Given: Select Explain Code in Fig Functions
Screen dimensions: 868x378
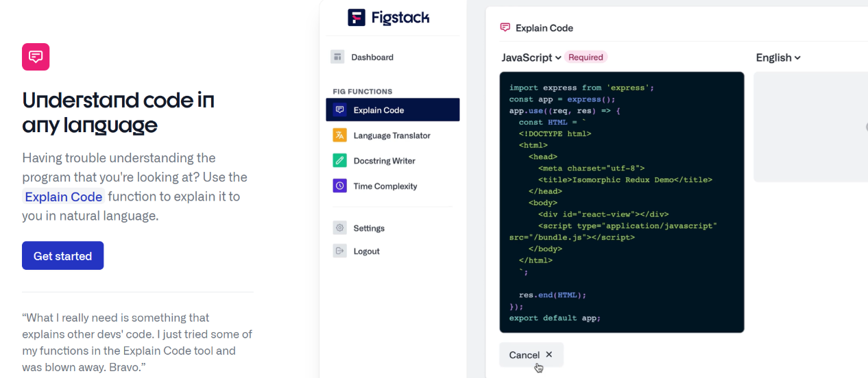Looking at the screenshot, I should pyautogui.click(x=392, y=110).
